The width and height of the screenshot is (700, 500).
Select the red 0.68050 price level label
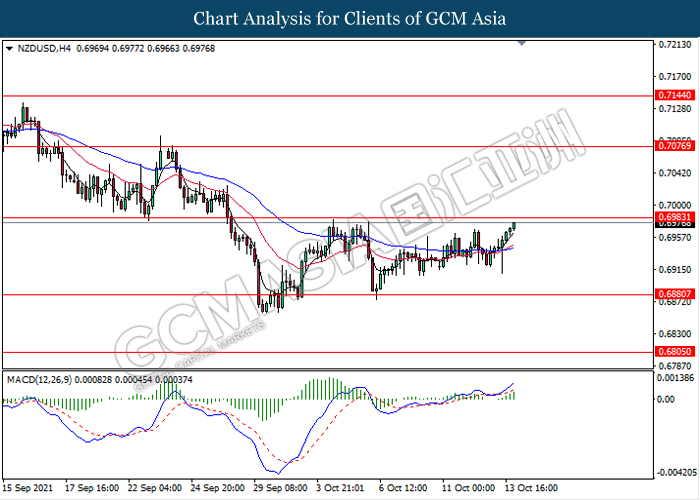click(675, 352)
